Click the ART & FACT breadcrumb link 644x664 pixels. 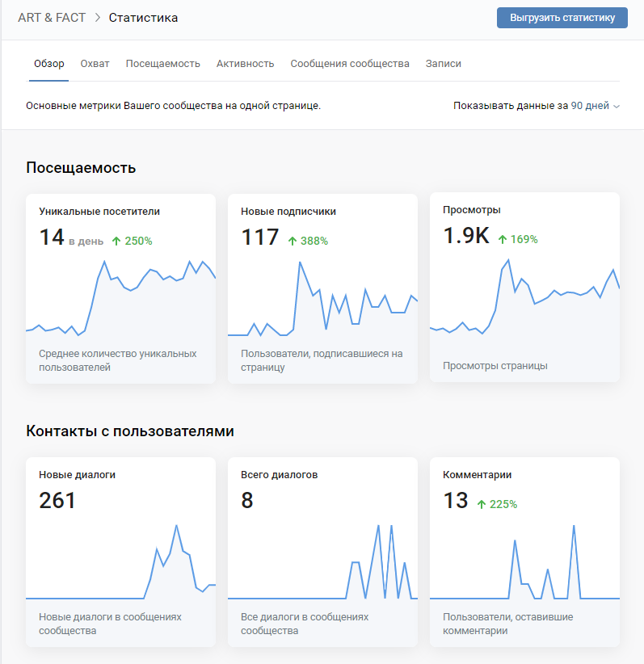point(52,18)
